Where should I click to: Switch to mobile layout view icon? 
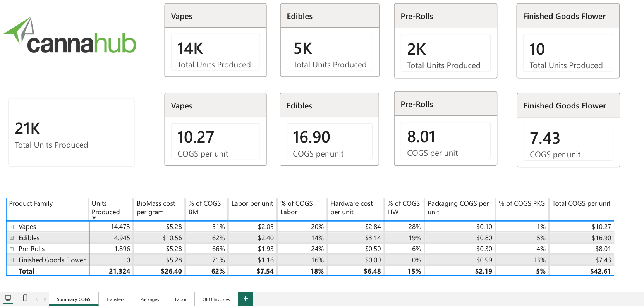(x=25, y=298)
